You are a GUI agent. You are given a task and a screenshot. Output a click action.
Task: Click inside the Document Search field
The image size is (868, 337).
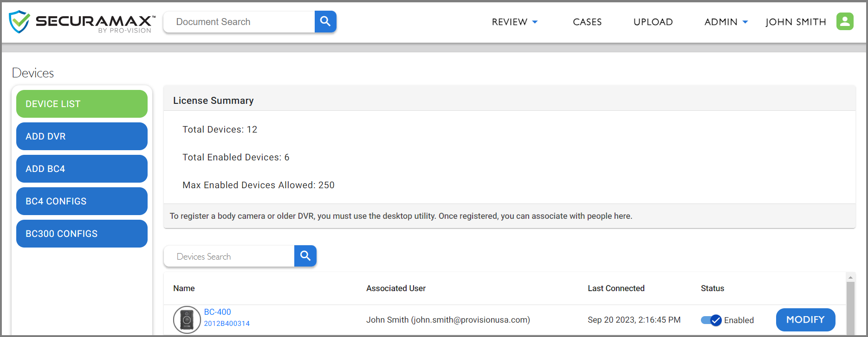click(239, 22)
